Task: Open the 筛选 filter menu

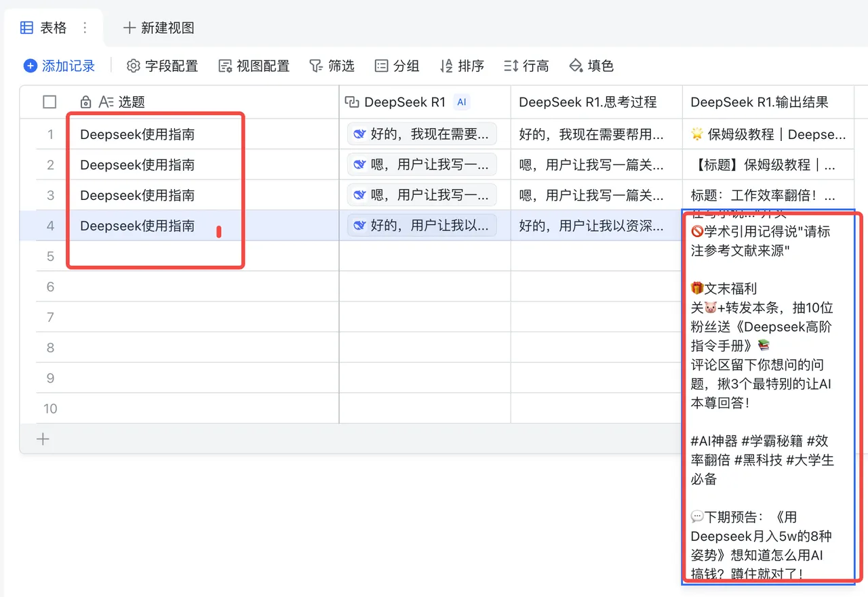Action: tap(332, 66)
